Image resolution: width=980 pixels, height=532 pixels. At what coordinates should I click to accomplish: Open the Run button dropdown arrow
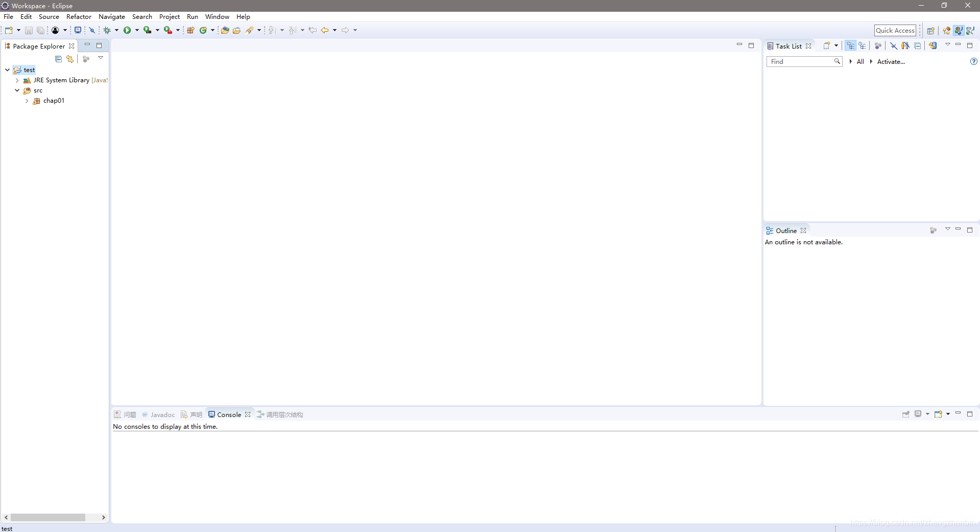tap(137, 30)
